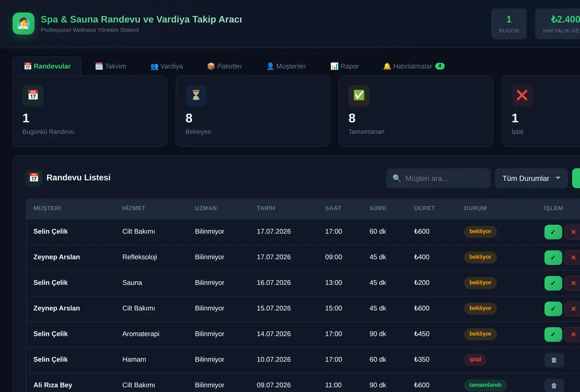
Task: Click the Ali Rıza Bey customer name
Action: coord(53,385)
